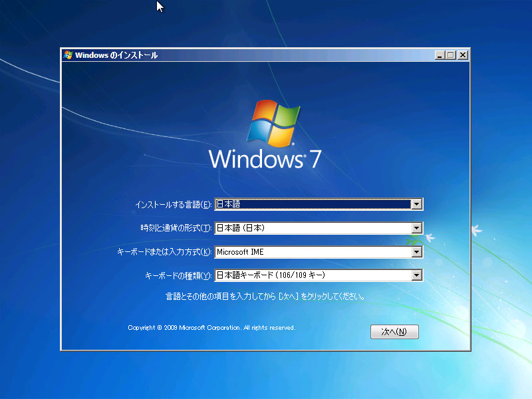Viewport: 532px width, 399px height.
Task: Click the Microsoft Corporation copyright text
Action: (x=211, y=328)
